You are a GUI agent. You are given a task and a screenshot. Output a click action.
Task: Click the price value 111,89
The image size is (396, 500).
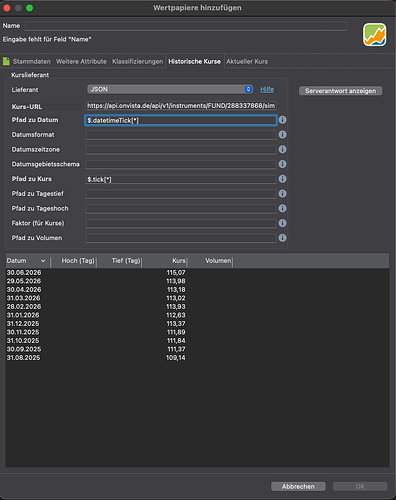pos(176,332)
